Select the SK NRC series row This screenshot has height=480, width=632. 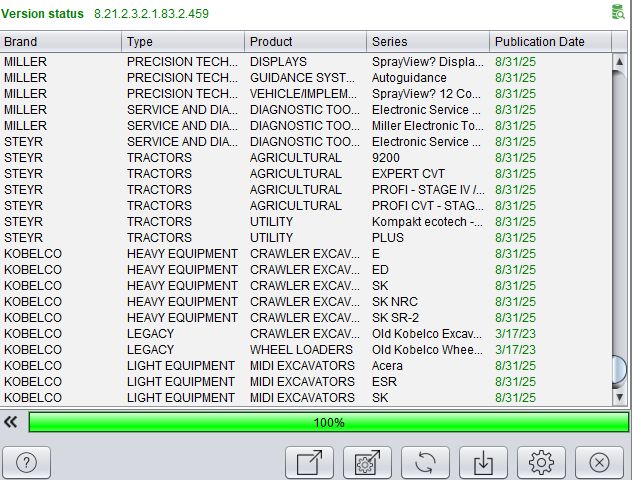(x=306, y=301)
